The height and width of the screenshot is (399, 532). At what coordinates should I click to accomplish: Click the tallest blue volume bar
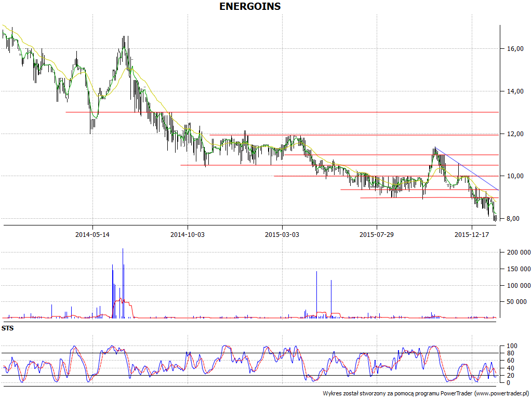point(123,283)
